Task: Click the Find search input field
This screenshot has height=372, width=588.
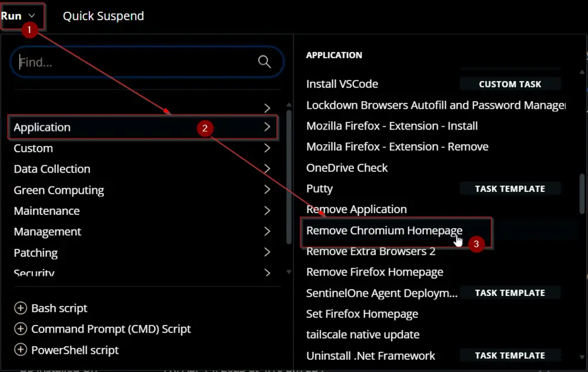Action: pyautogui.click(x=138, y=62)
